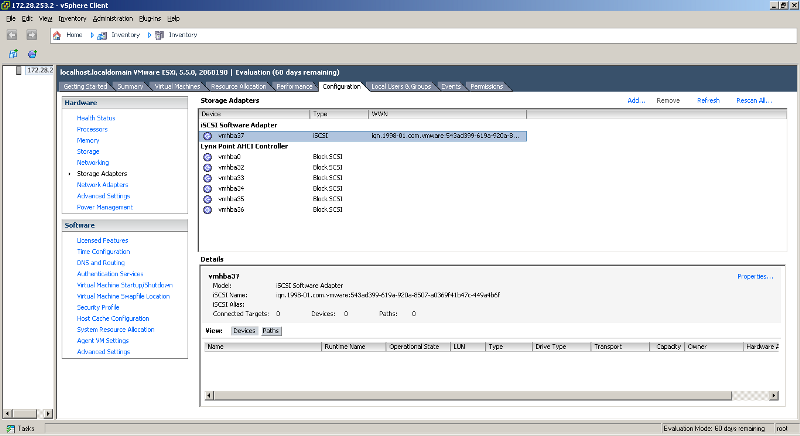The height and width of the screenshot is (436, 800).
Task: Open Networking link
Action: pos(93,163)
